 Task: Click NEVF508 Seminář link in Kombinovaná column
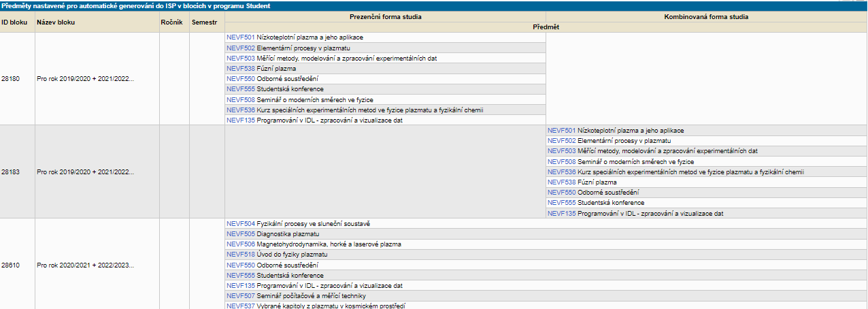tap(562, 161)
